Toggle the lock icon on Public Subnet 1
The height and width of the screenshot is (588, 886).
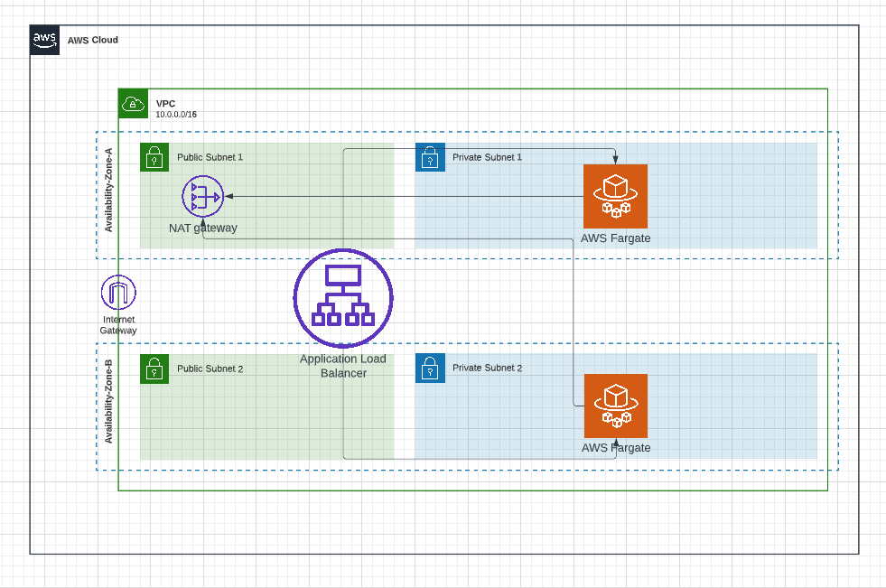coord(154,156)
